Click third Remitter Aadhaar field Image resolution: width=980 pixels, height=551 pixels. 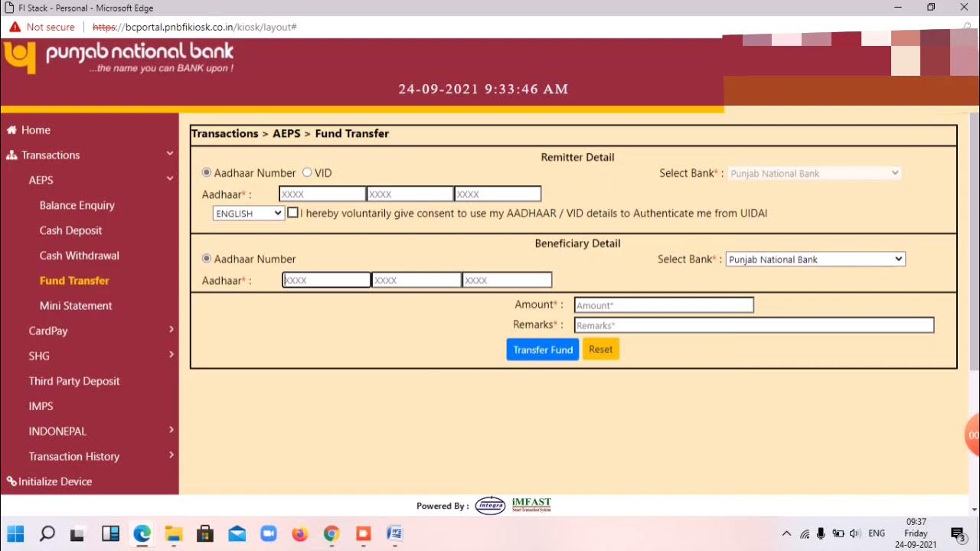tap(498, 194)
